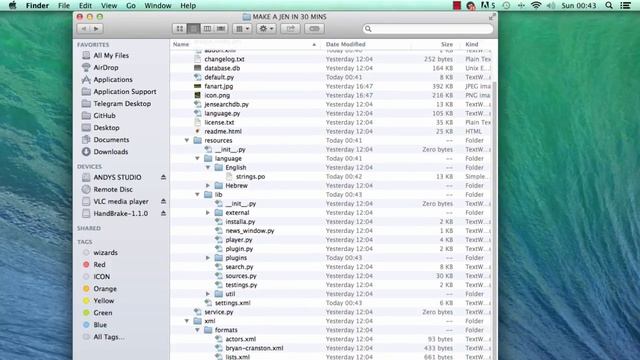Open the Go menu

pos(131,6)
